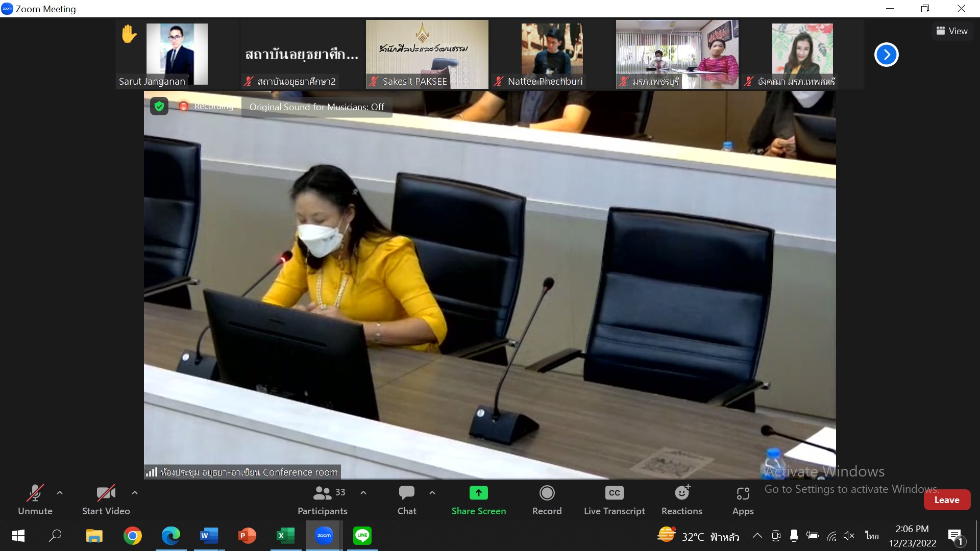Show hidden system tray icons
This screenshot has height=551, width=980.
pyautogui.click(x=757, y=536)
